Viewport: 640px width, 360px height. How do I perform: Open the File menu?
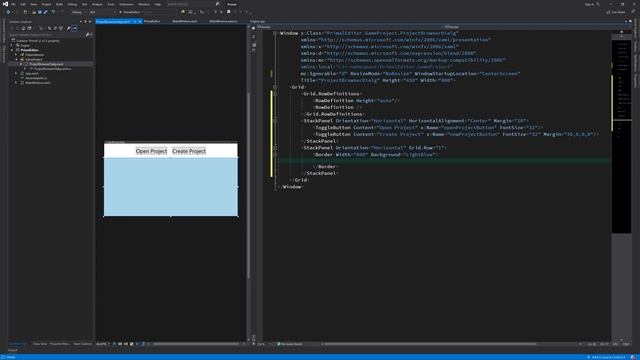[13, 4]
